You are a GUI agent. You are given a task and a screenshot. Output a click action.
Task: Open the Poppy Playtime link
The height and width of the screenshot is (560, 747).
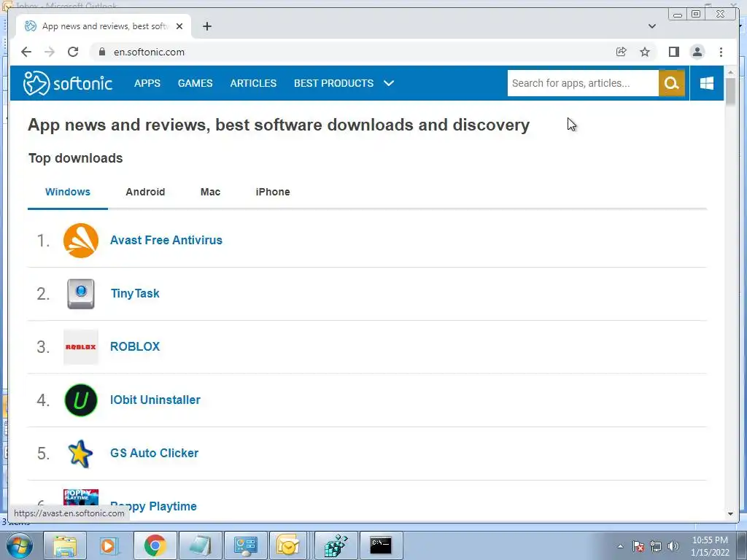[x=153, y=506]
